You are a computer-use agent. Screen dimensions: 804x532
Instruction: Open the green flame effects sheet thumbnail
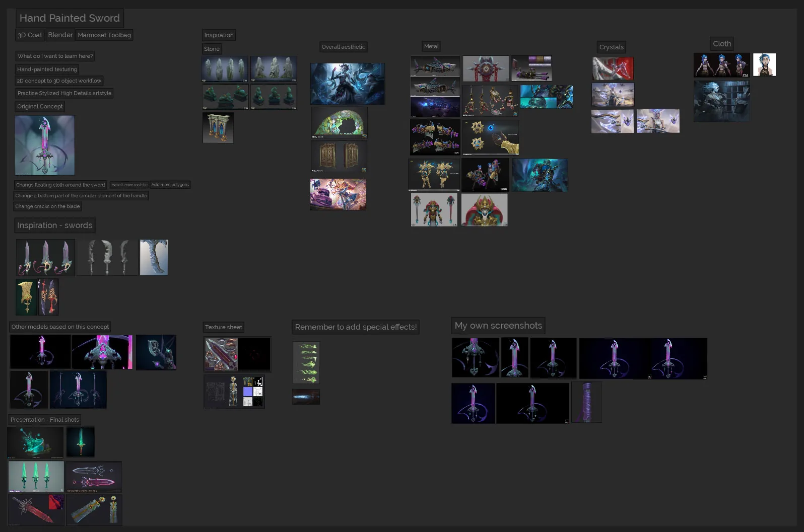306,362
